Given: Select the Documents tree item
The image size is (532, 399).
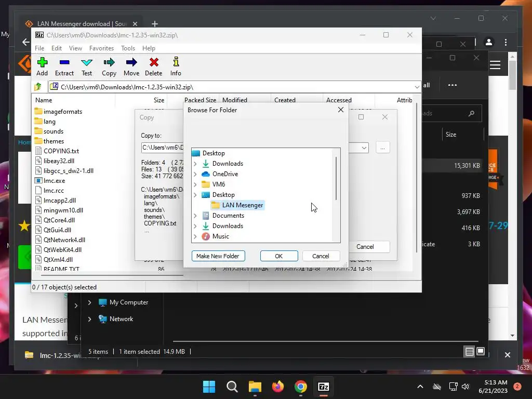Looking at the screenshot, I should tap(223, 216).
